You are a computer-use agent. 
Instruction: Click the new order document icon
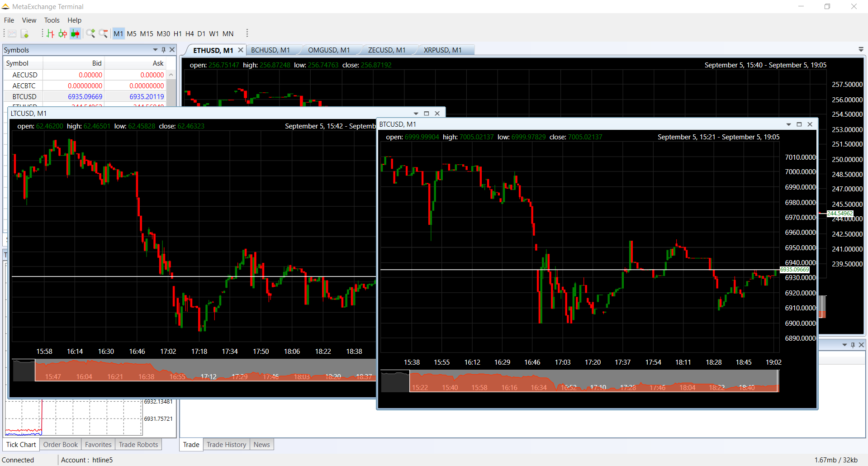pyautogui.click(x=25, y=33)
